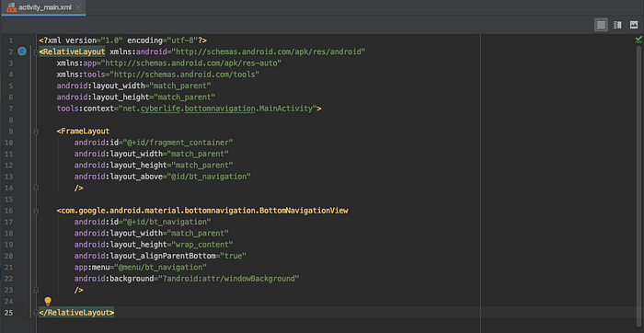
Task: Collapse the RelativeLayout tag at line 2
Action: click(x=36, y=52)
